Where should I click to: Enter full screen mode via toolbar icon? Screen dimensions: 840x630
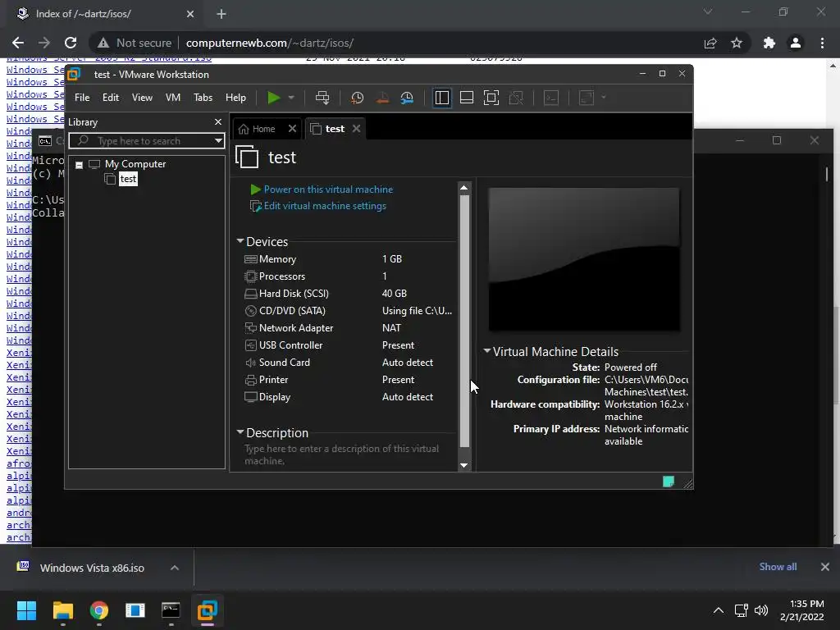[x=491, y=98]
